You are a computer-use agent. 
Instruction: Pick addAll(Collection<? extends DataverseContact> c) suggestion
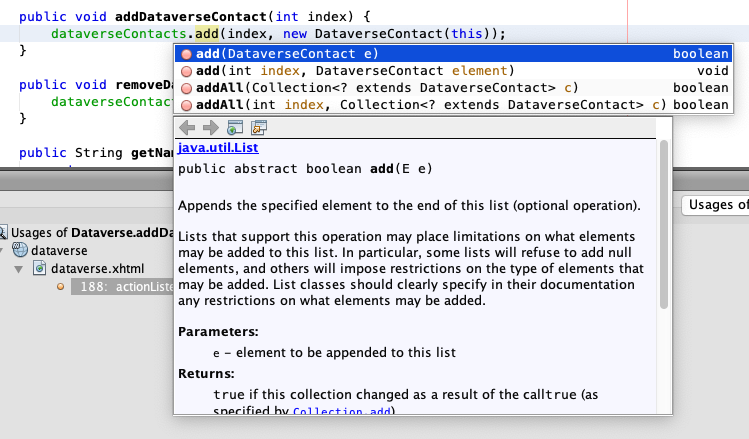453,88
